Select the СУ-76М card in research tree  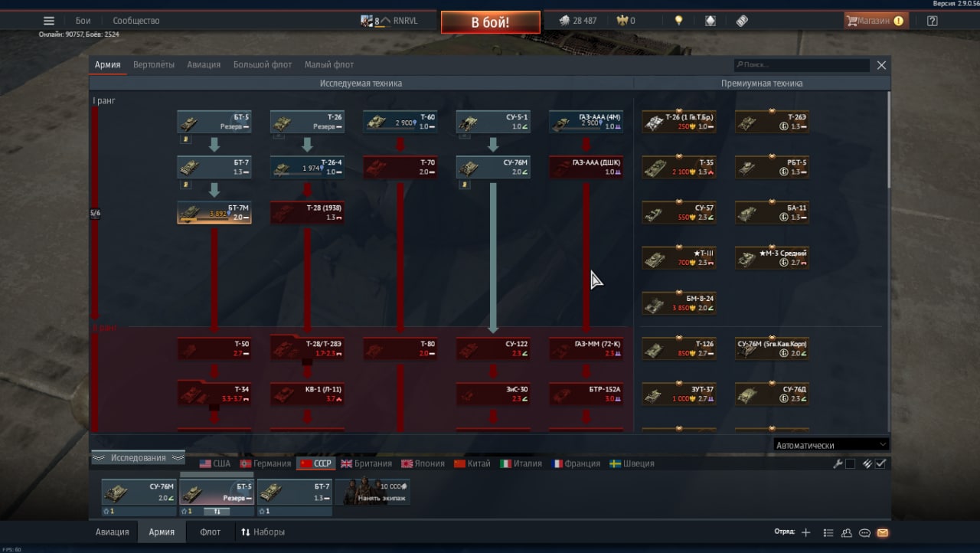(493, 167)
